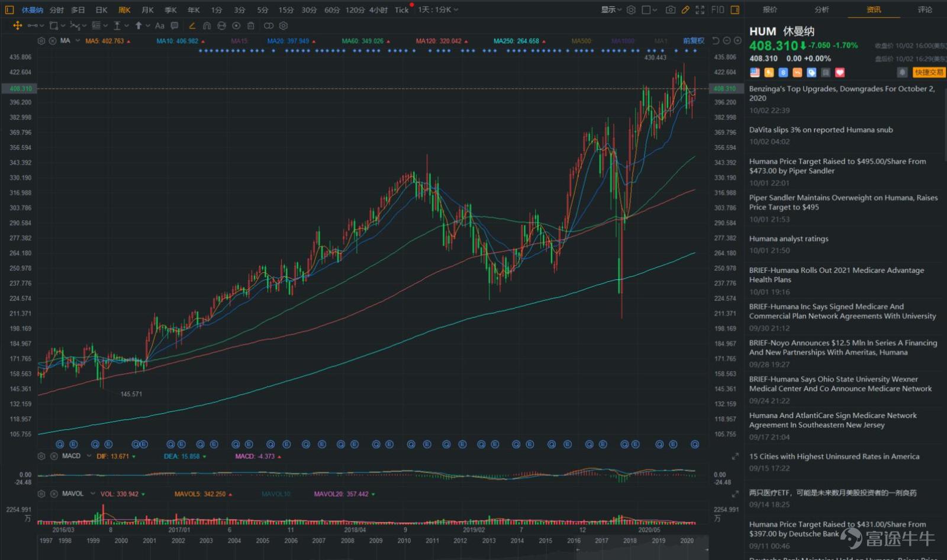Open the layout square dropdown
Viewport: 947px width, 560px height.
pyautogui.click(x=649, y=9)
